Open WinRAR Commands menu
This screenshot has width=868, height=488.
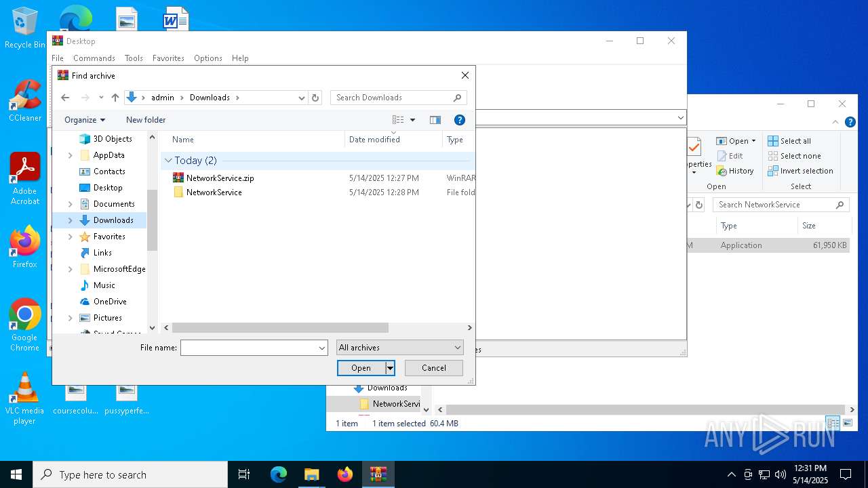(x=94, y=58)
